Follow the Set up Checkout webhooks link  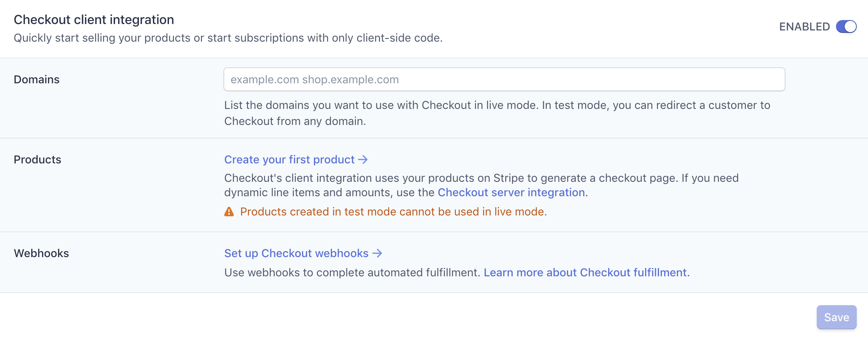pos(296,253)
